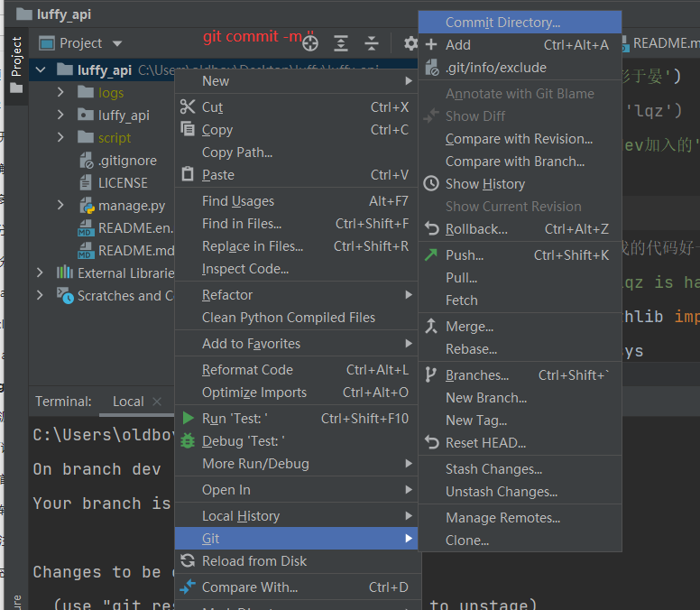Expand Scratches and Consoles node

[40, 295]
